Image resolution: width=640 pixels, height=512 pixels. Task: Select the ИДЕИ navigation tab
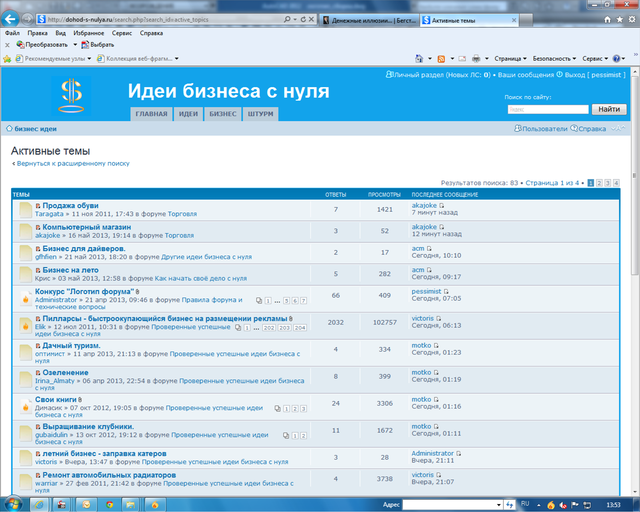pos(189,114)
